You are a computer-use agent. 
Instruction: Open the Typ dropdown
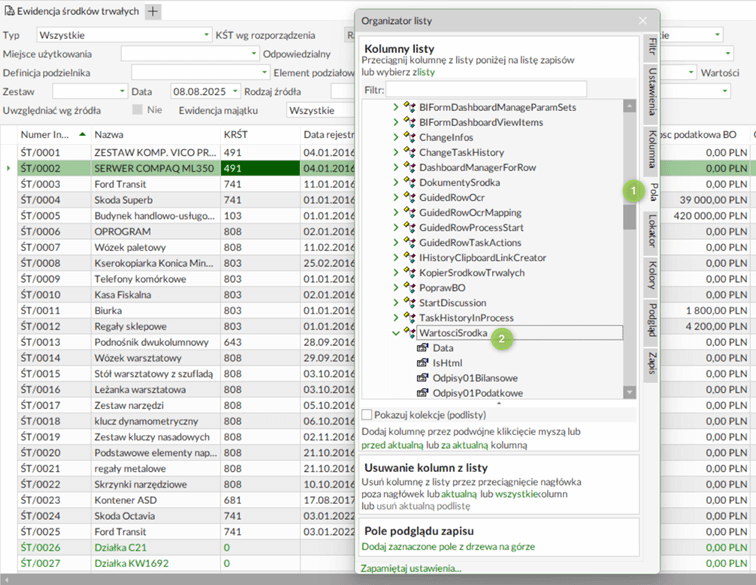coord(204,35)
